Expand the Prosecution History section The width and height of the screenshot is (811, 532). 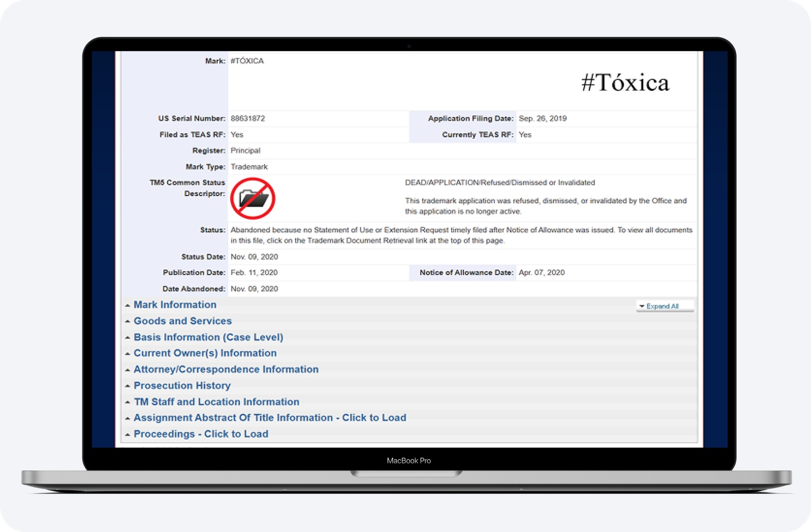coord(182,386)
